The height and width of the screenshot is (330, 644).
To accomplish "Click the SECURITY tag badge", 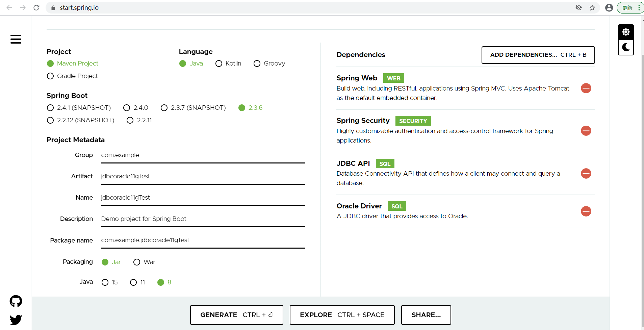I will pos(413,121).
